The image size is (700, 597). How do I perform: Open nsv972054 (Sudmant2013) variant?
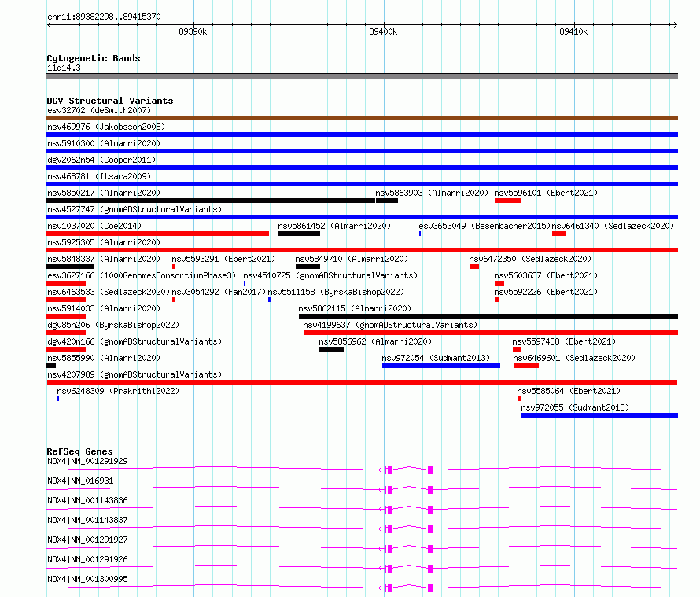[x=436, y=358]
